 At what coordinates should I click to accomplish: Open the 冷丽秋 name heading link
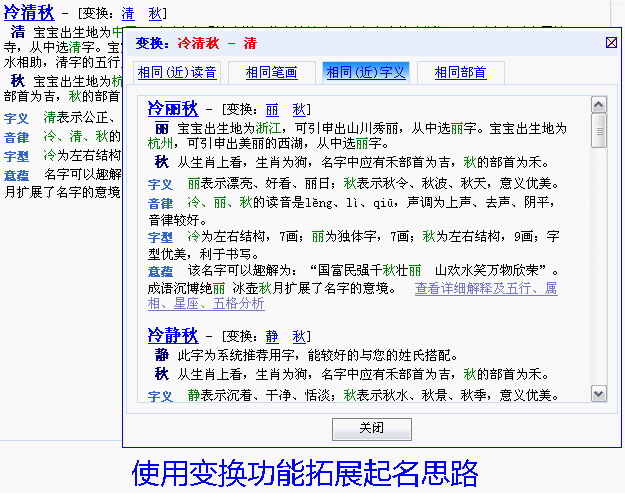tap(172, 108)
